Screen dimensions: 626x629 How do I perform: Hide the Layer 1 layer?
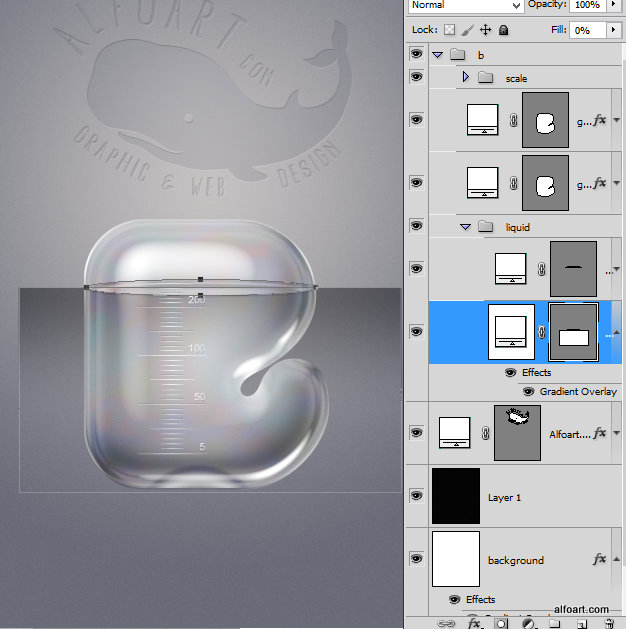(416, 495)
